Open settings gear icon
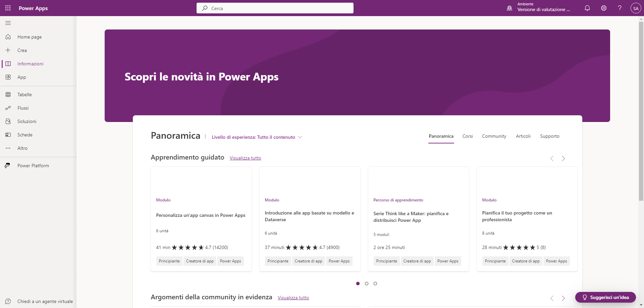The width and height of the screenshot is (644, 308). [x=604, y=8]
